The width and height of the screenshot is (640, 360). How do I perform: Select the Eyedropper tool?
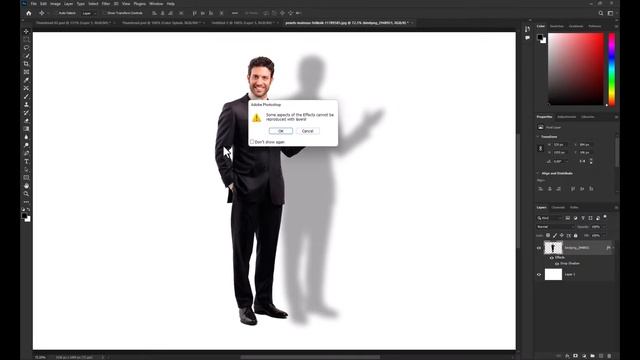pyautogui.click(x=27, y=80)
